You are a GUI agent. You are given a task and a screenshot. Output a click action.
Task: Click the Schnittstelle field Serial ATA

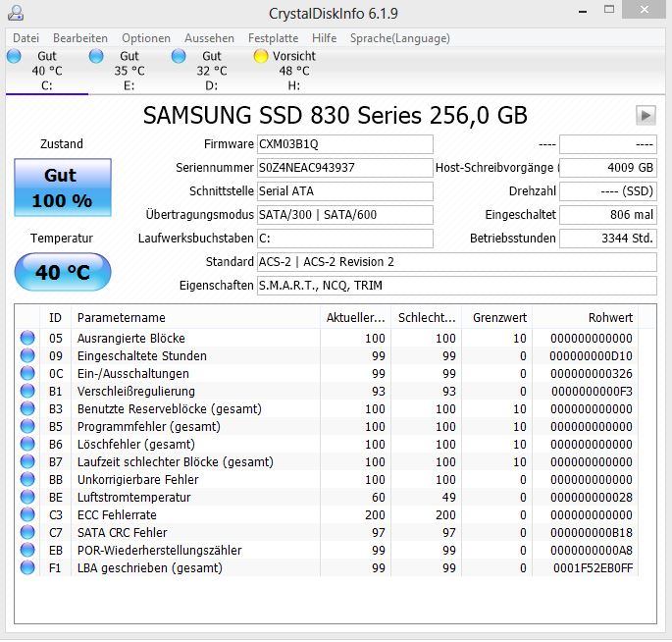tap(345, 191)
